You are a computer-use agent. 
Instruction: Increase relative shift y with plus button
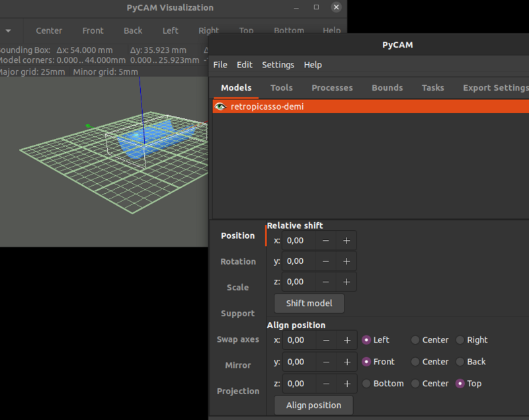pyautogui.click(x=346, y=261)
